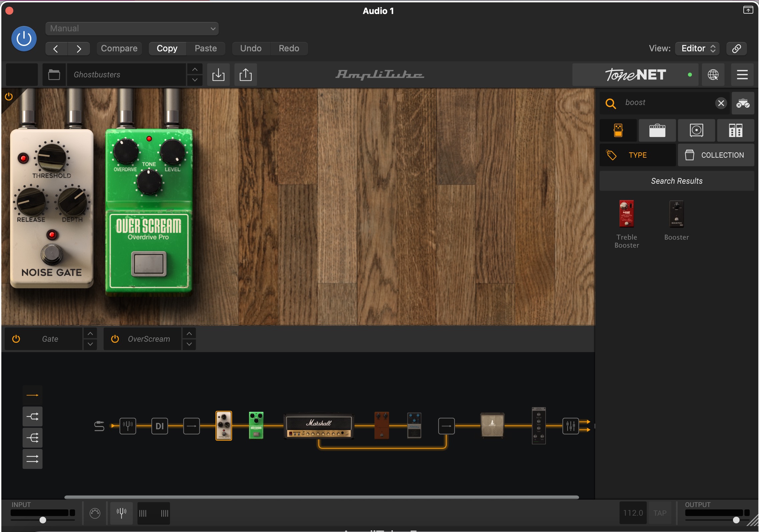
Task: Click the Noise Gate RELEASE knob
Action: tap(31, 201)
